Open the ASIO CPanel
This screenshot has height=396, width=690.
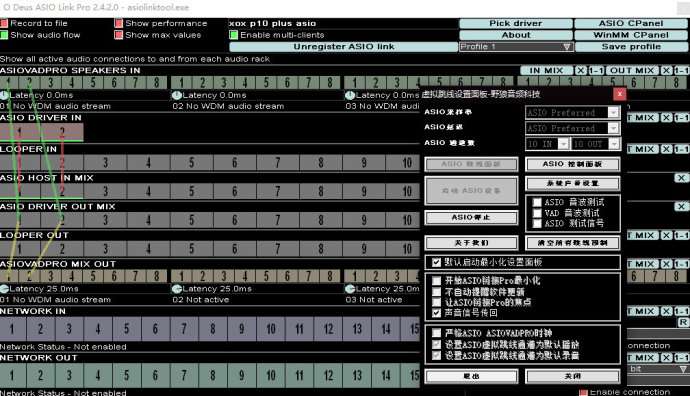(x=631, y=23)
